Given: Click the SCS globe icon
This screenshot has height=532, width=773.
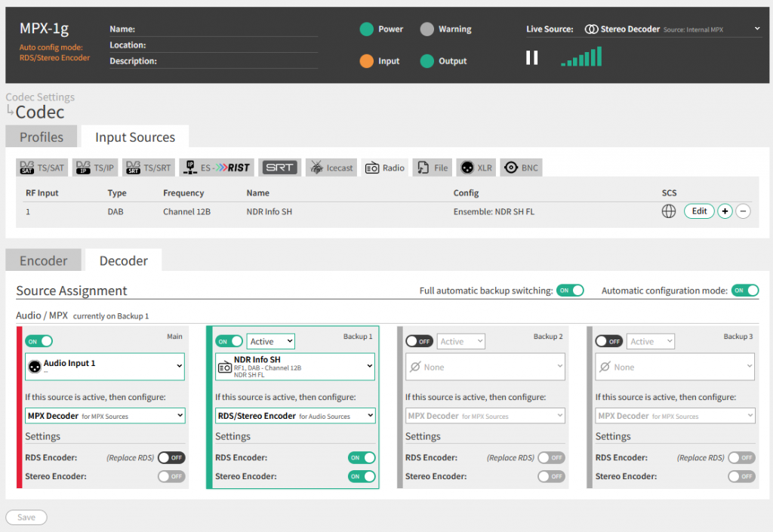Looking at the screenshot, I should [x=668, y=211].
